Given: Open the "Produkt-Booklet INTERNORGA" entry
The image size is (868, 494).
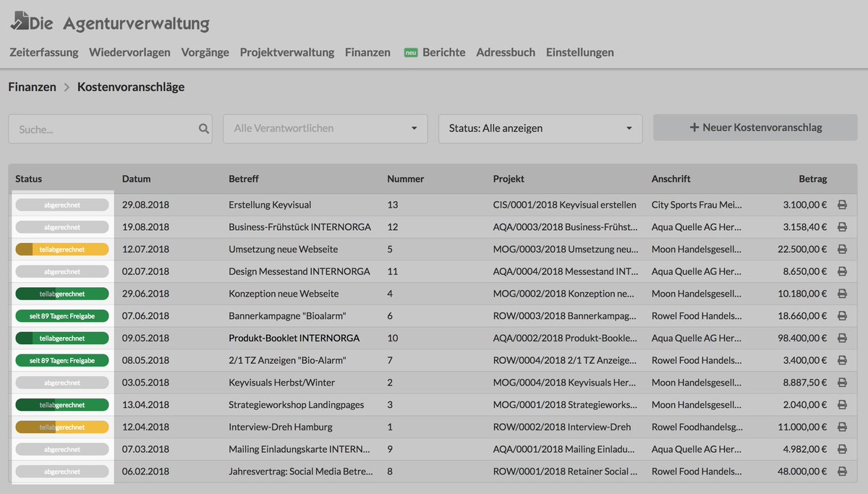Looking at the screenshot, I should (x=294, y=338).
